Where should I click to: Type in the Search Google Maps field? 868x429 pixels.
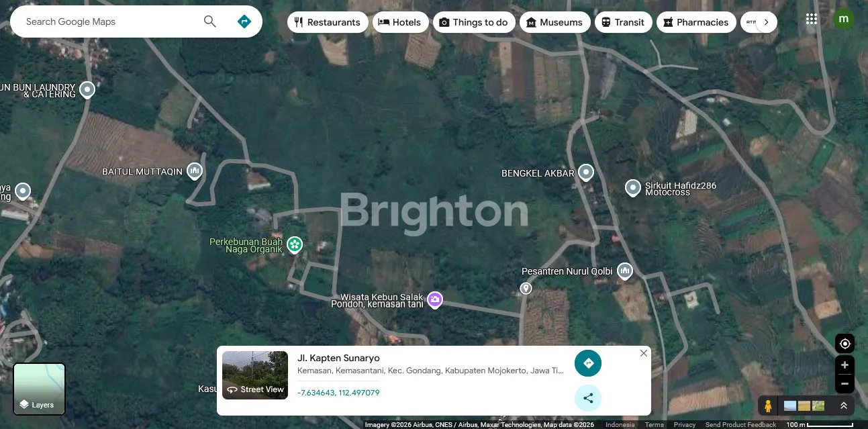(107, 21)
